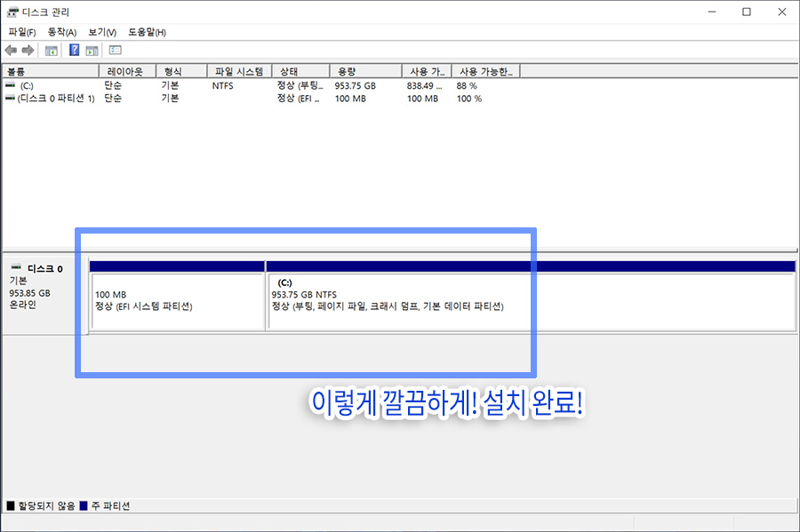Sort by the 사용 가능한... column header
Viewport: 800px width, 532px height.
point(485,71)
